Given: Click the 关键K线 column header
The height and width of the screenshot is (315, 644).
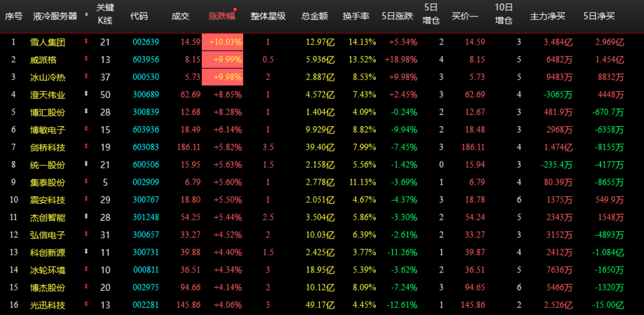Looking at the screenshot, I should [105, 14].
